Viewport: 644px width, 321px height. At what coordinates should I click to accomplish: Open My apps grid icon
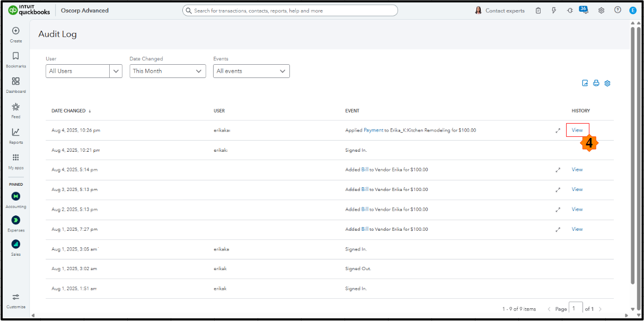click(x=16, y=158)
